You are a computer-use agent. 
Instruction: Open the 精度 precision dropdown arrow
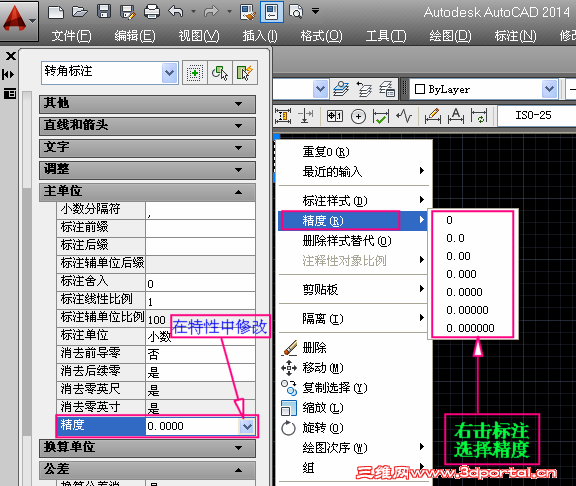tap(247, 426)
